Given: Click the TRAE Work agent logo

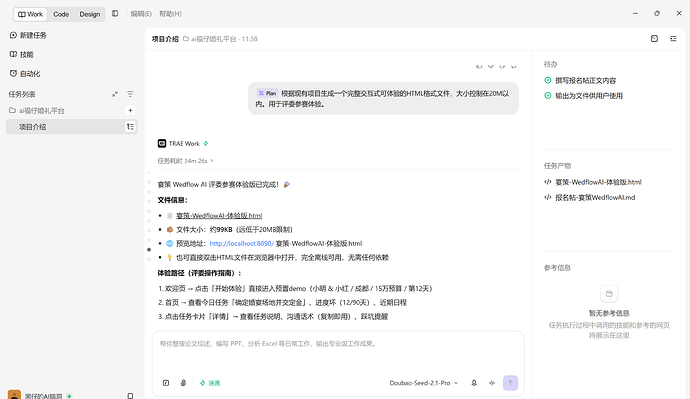Looking at the screenshot, I should tap(162, 143).
